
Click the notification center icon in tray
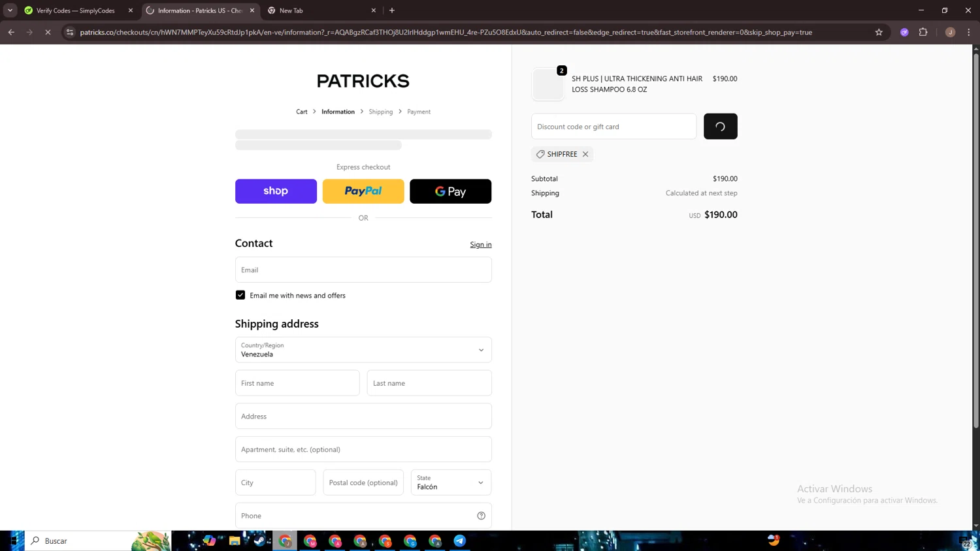[x=966, y=541]
